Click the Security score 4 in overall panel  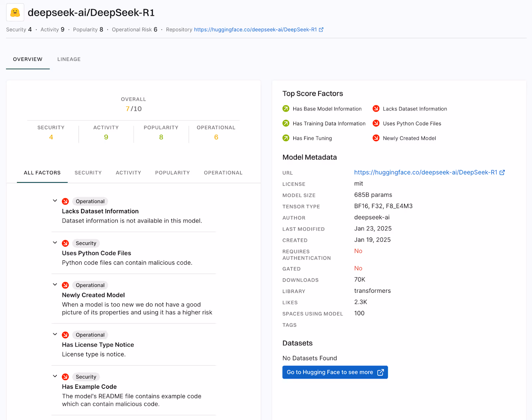click(x=51, y=137)
